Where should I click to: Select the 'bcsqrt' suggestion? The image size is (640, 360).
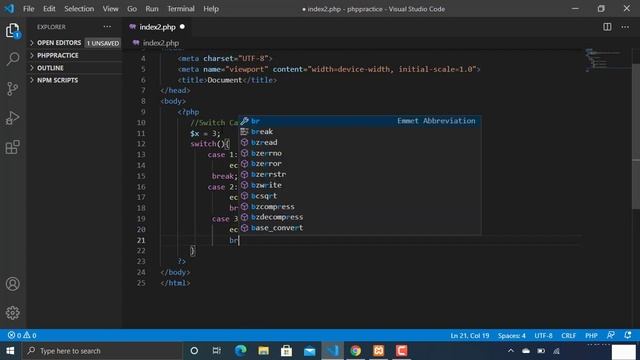(360, 196)
